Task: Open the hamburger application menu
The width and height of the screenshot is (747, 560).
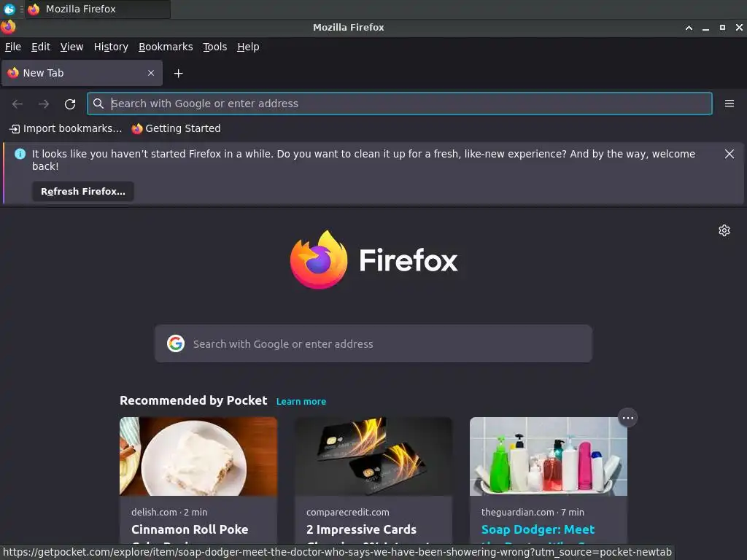Action: click(x=729, y=104)
